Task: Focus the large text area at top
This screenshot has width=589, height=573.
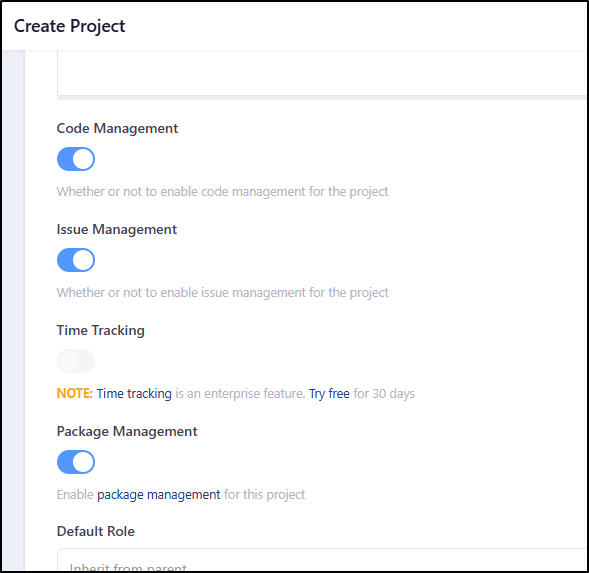Action: click(322, 74)
